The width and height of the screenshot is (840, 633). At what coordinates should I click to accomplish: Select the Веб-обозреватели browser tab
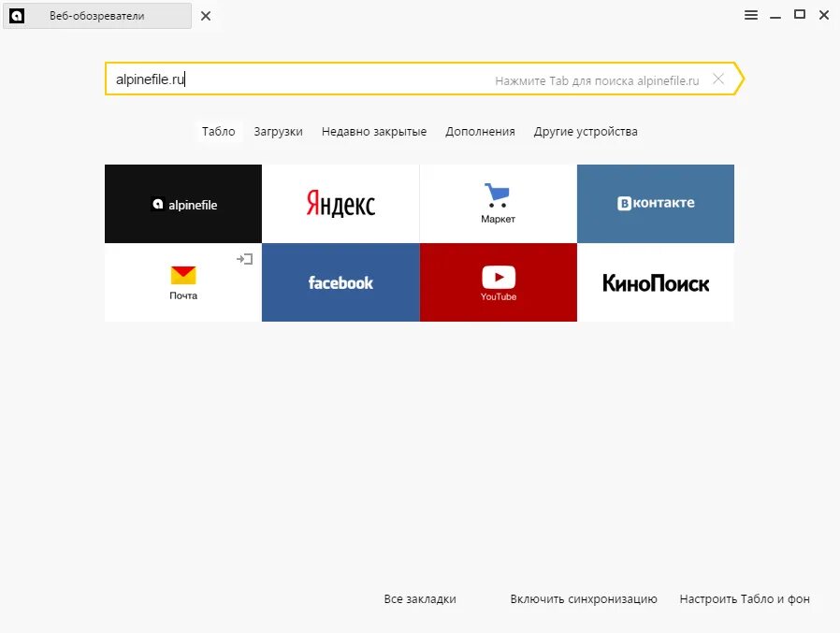click(x=97, y=16)
